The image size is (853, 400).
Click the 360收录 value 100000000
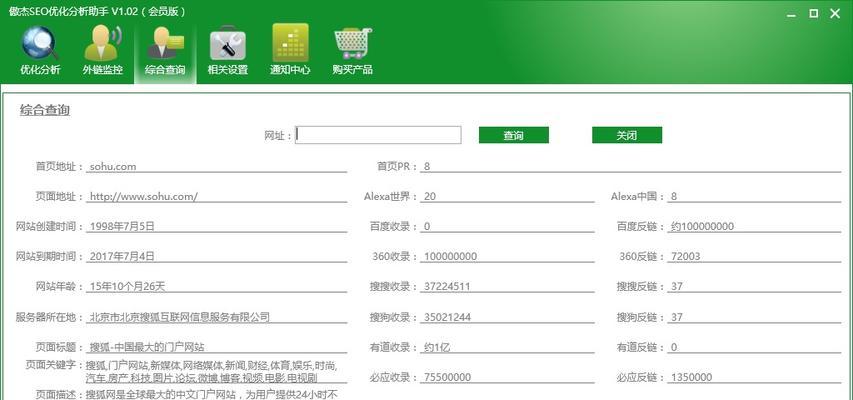click(x=450, y=256)
